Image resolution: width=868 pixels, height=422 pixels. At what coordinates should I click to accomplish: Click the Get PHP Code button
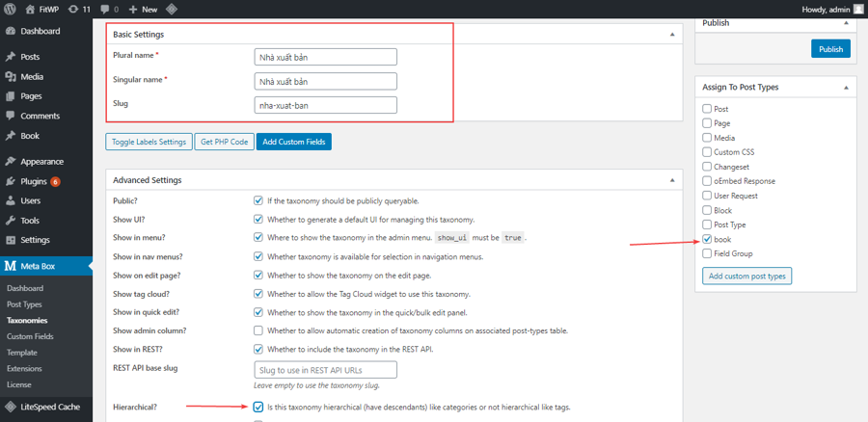(224, 142)
